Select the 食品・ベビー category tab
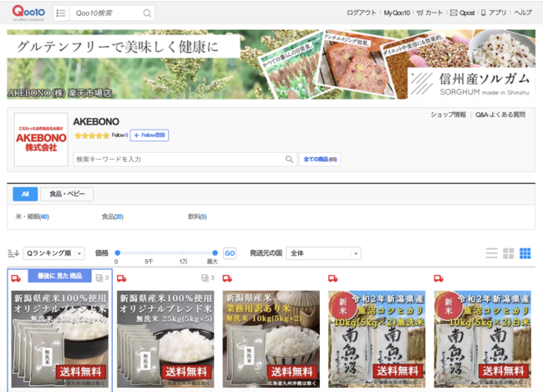The image size is (543, 392). point(67,194)
